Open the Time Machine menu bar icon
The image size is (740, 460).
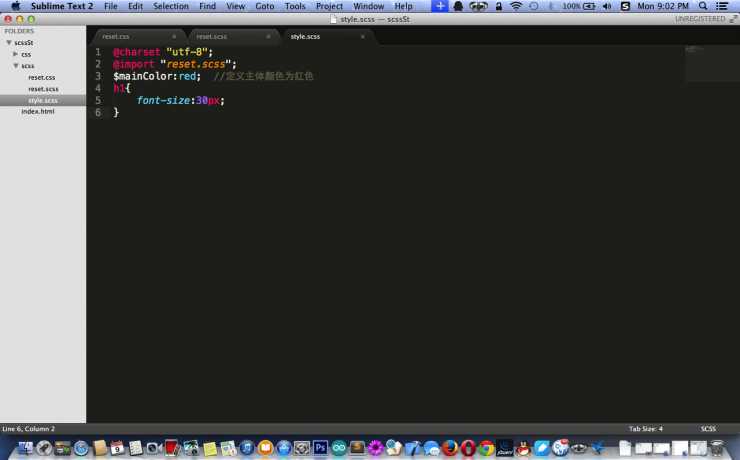pyautogui.click(x=534, y=6)
